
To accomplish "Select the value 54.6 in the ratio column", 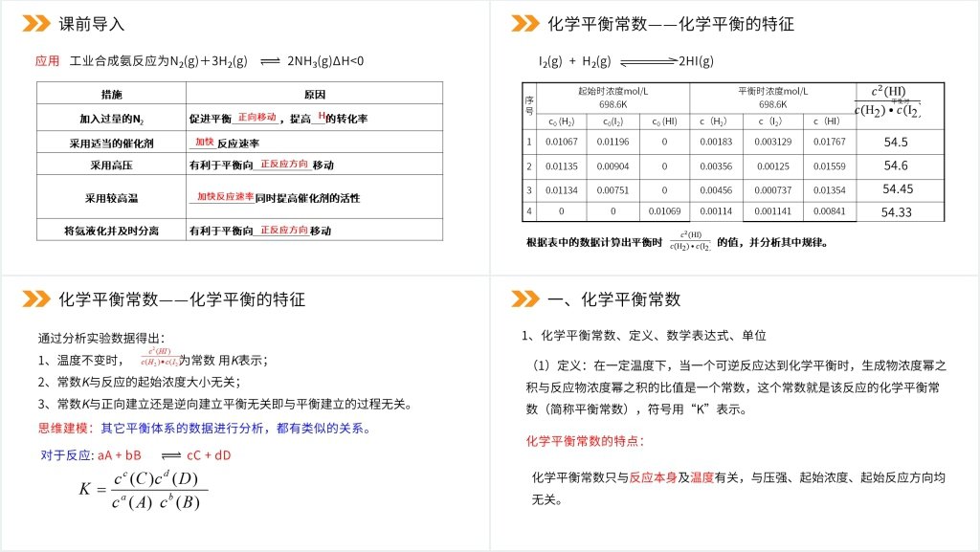I will point(896,166).
